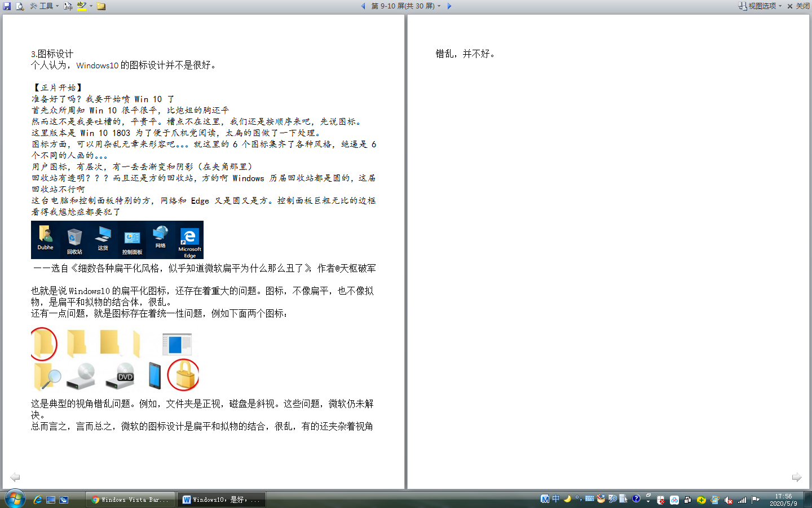The height and width of the screenshot is (508, 812).
Task: Expand the 视图选项 (View Options) dropdown
Action: [x=761, y=6]
